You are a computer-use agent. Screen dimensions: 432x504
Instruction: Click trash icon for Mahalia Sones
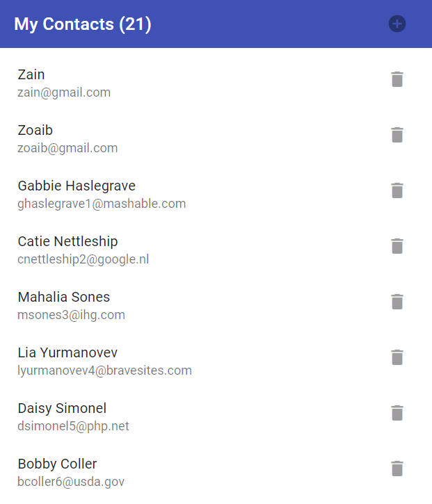(397, 302)
